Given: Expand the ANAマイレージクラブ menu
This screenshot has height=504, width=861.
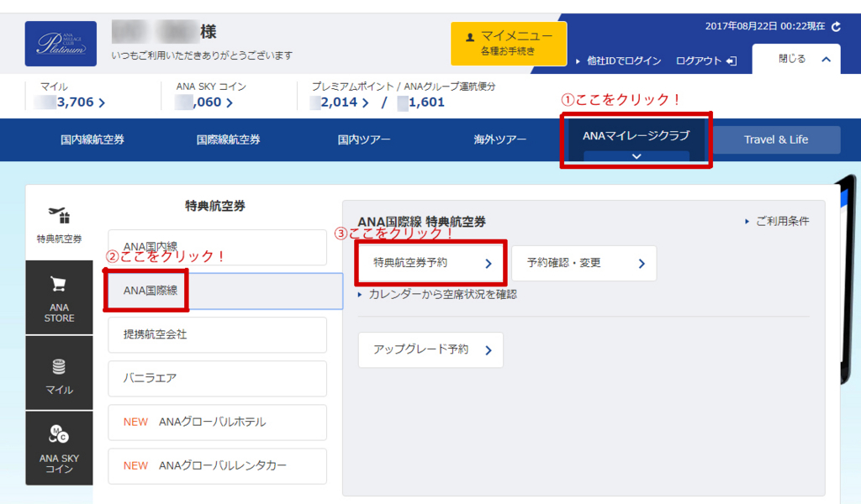Looking at the screenshot, I should [x=636, y=140].
